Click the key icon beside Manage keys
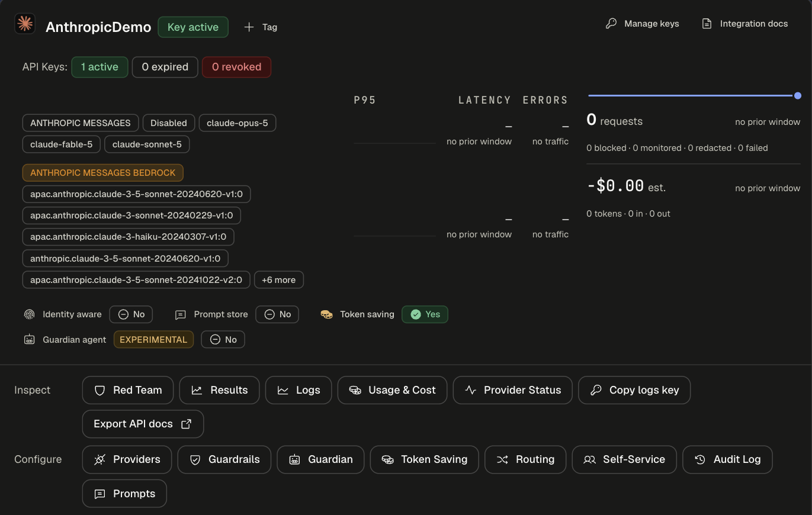Screen dimensions: 812x515 click(x=611, y=24)
